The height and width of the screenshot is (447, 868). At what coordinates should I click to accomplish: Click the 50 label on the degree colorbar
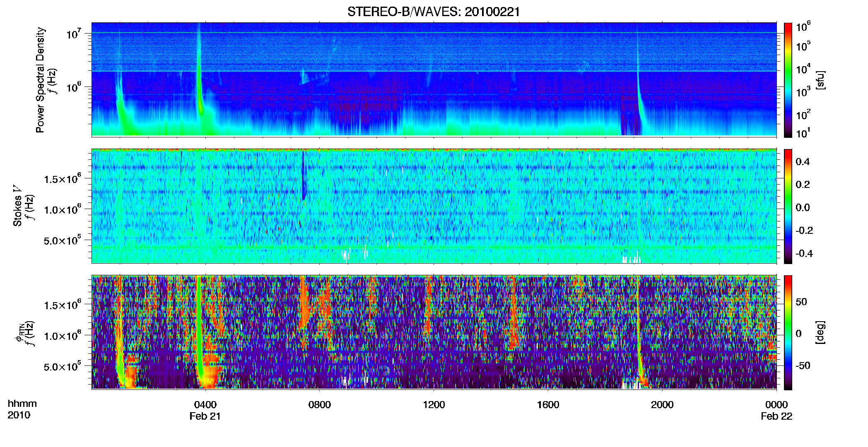point(801,302)
